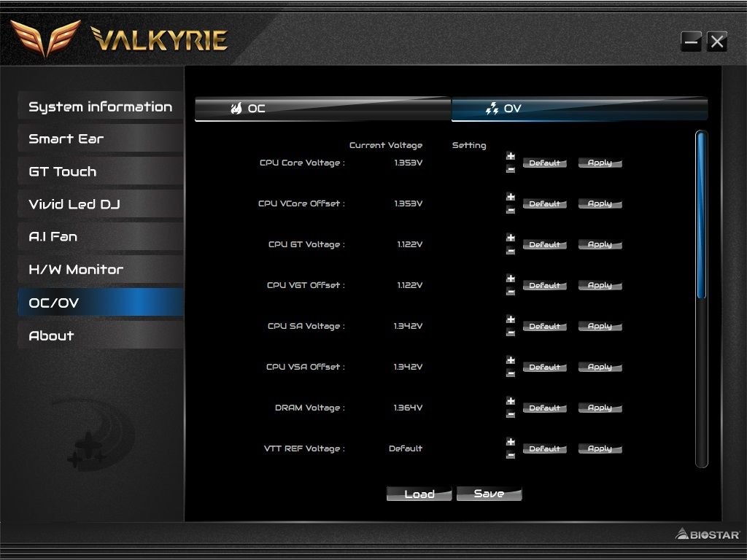The width and height of the screenshot is (747, 560).
Task: Apply CPU VSA Offset setting
Action: pyautogui.click(x=600, y=367)
